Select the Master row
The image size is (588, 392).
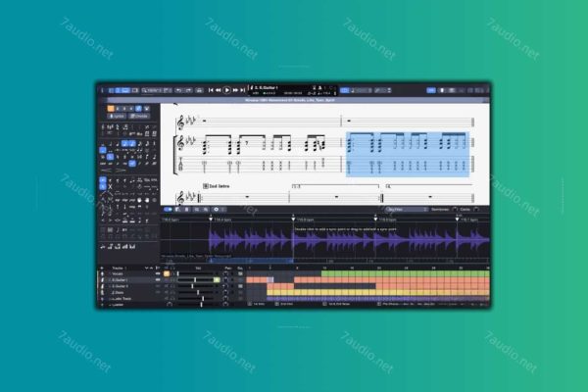point(118,305)
